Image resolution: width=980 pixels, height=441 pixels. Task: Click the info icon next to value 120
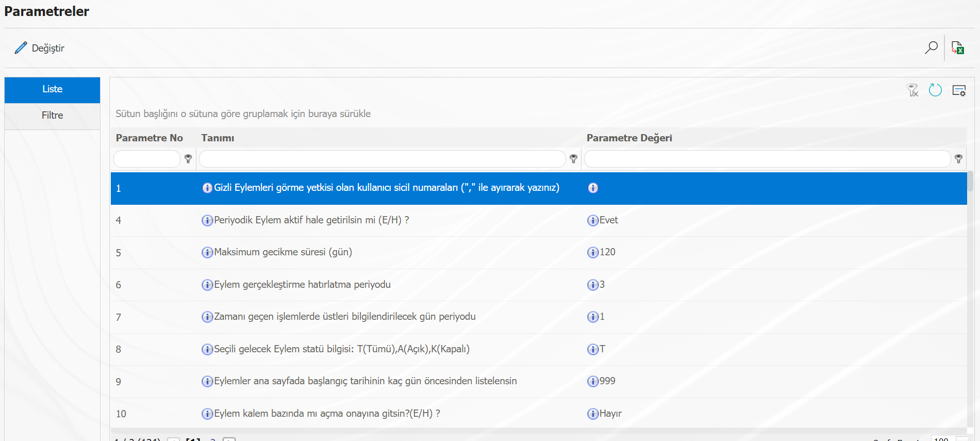[593, 252]
